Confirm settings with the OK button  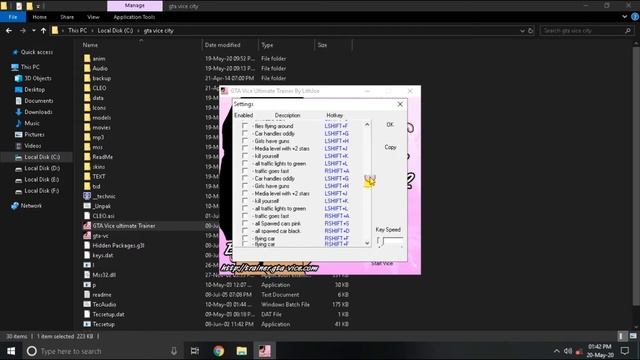(x=390, y=124)
